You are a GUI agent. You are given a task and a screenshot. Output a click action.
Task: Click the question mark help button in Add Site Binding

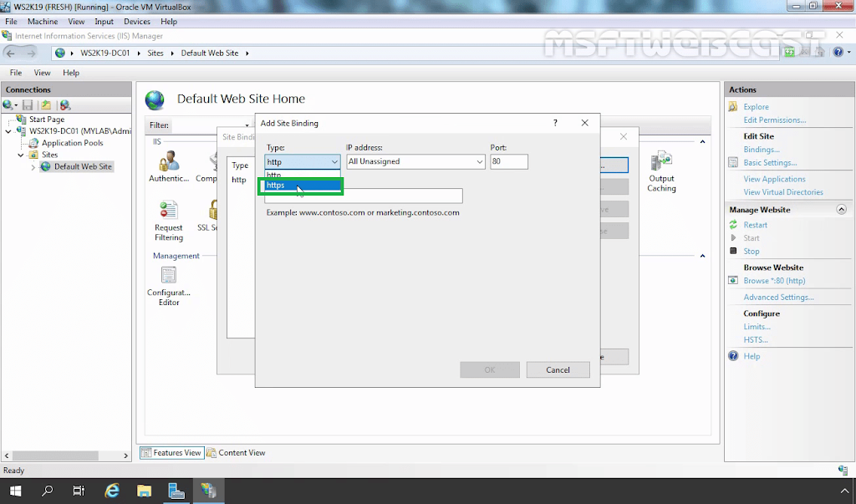[x=555, y=123]
